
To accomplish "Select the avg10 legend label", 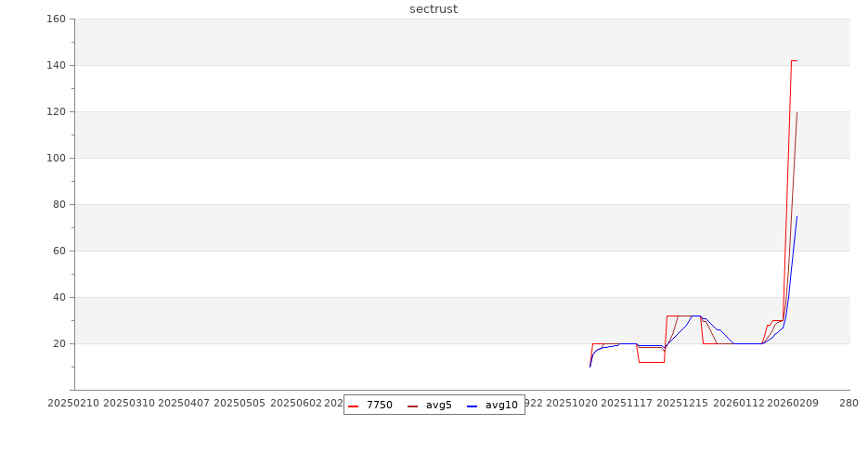I will click(501, 406).
